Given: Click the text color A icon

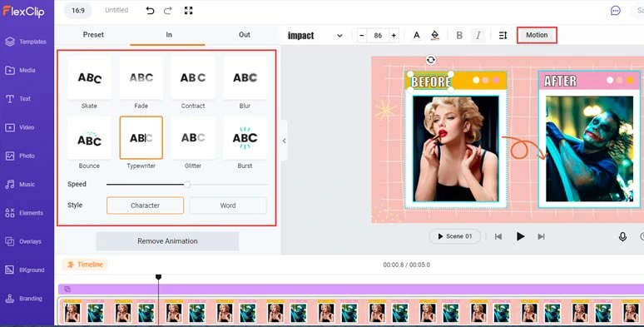Looking at the screenshot, I should [417, 35].
